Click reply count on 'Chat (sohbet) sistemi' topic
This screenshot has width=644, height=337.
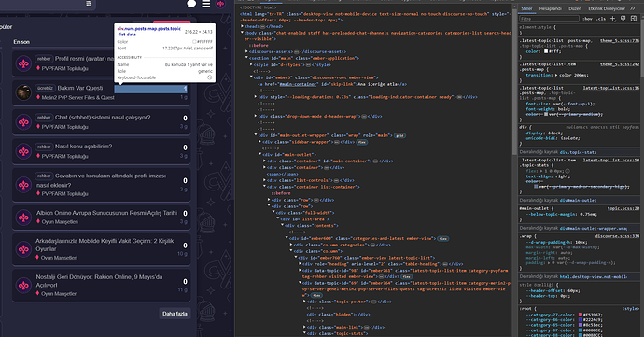pyautogui.click(x=185, y=119)
